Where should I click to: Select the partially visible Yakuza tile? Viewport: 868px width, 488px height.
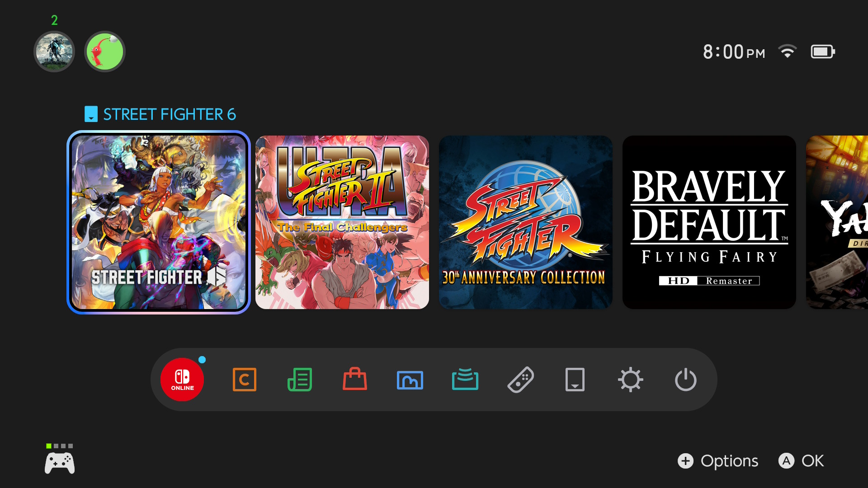tap(837, 222)
